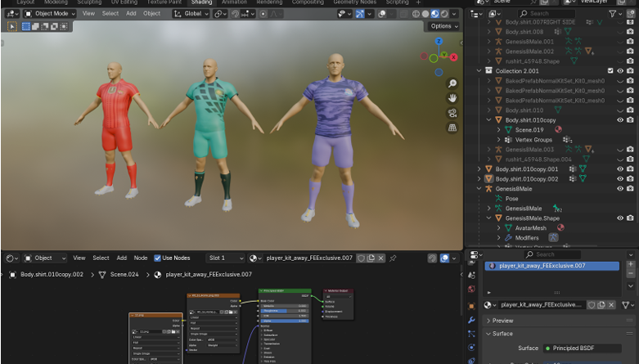Open Object Mode dropdown in viewport header
This screenshot has height=364, width=639.
coord(50,14)
